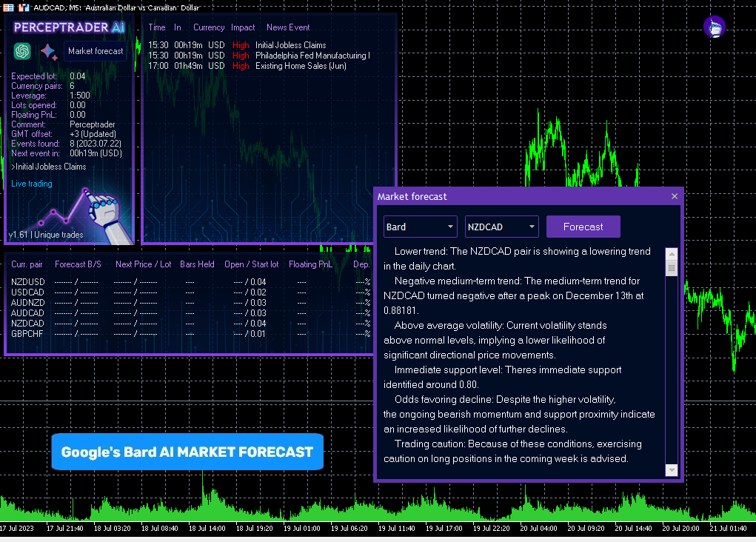Open the Market forecast button in Perceptrader panel
756x542 pixels.
(x=96, y=51)
